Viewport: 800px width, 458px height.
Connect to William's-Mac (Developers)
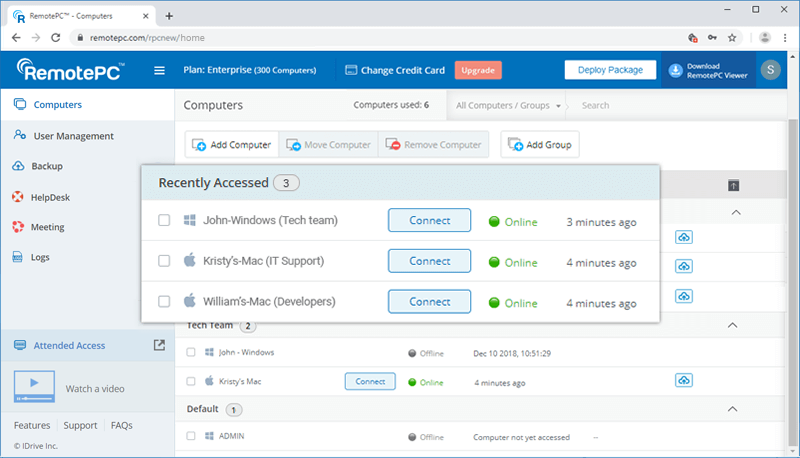coord(430,301)
